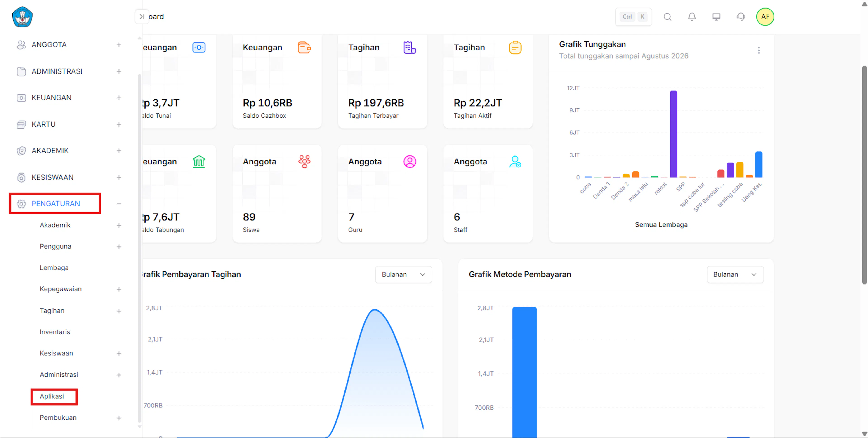Open Grafik Tunggakan three-dot options menu
Viewport: 868px width, 438px height.
(759, 50)
